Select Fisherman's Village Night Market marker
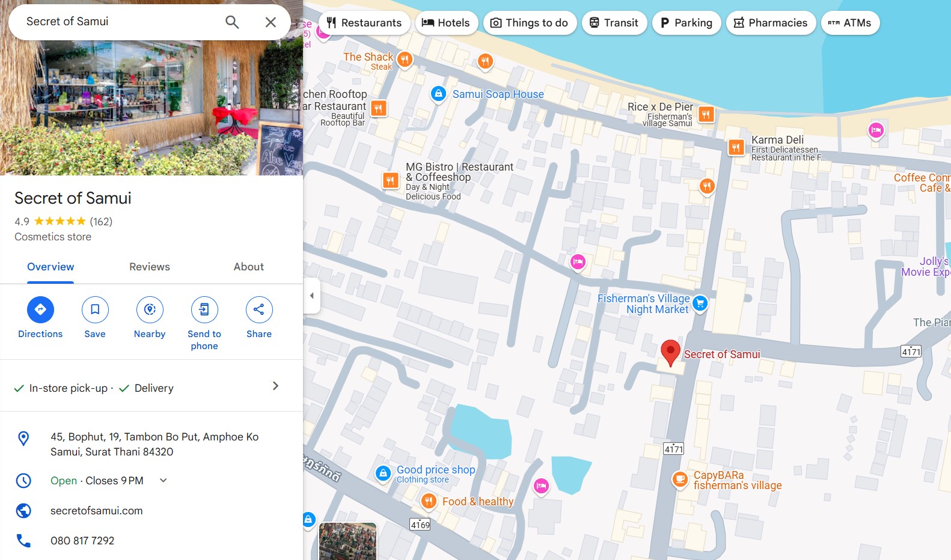The image size is (951, 560). click(700, 303)
